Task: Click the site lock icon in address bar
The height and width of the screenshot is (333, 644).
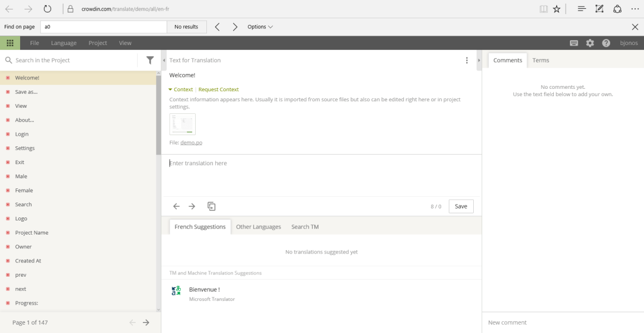Action: coord(71,9)
